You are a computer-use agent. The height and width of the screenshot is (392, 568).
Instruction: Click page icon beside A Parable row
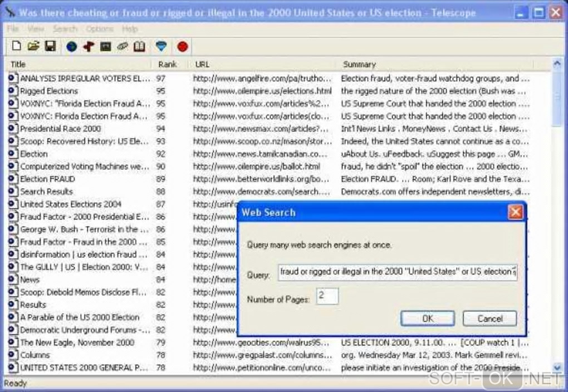click(13, 317)
